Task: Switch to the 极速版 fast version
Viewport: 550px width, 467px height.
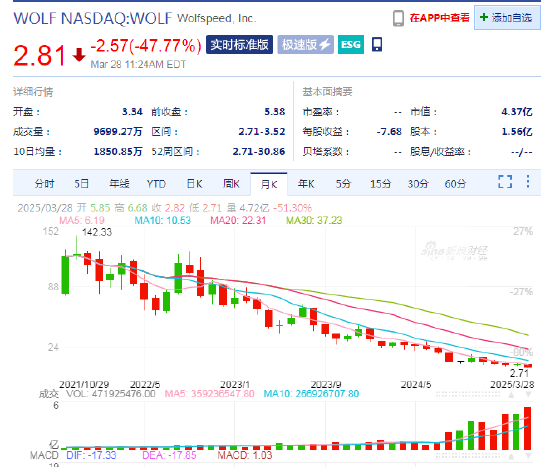Action: pyautogui.click(x=306, y=45)
